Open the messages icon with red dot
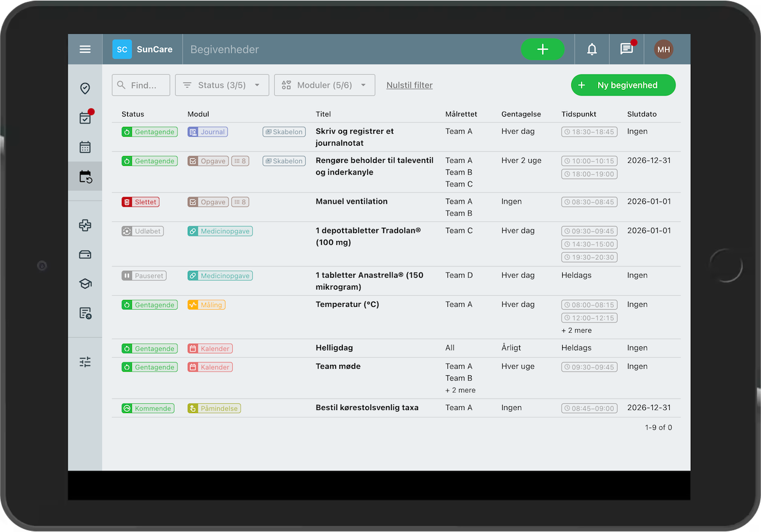The image size is (761, 532). 626,49
